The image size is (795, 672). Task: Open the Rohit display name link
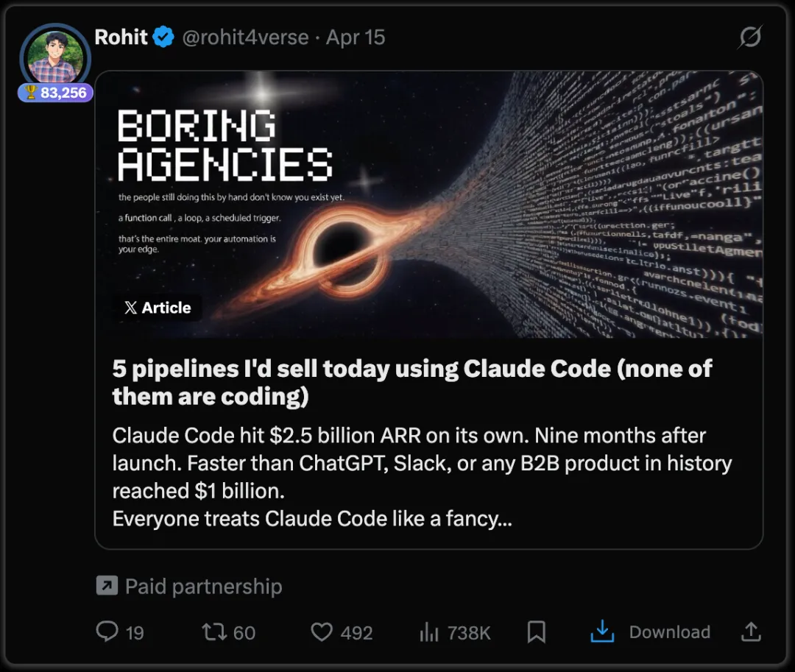(121, 37)
